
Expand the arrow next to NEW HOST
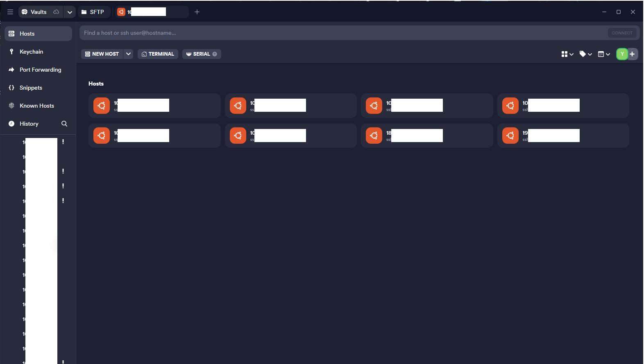(x=128, y=54)
